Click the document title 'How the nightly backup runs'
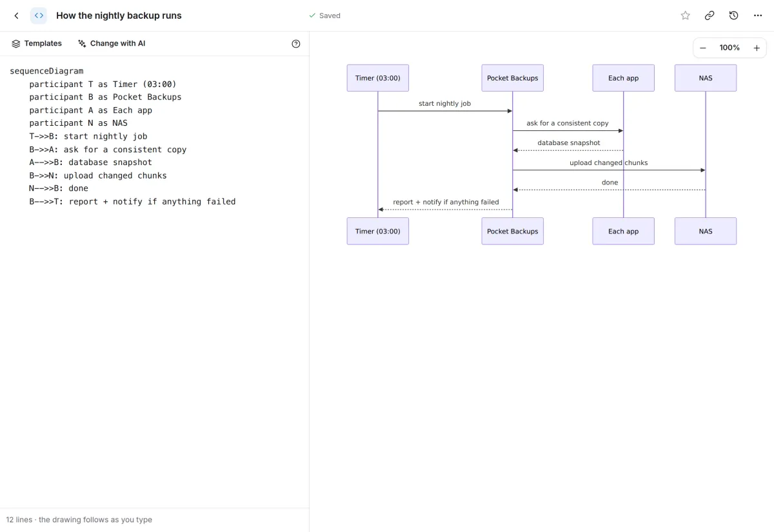The image size is (774, 532). click(119, 15)
